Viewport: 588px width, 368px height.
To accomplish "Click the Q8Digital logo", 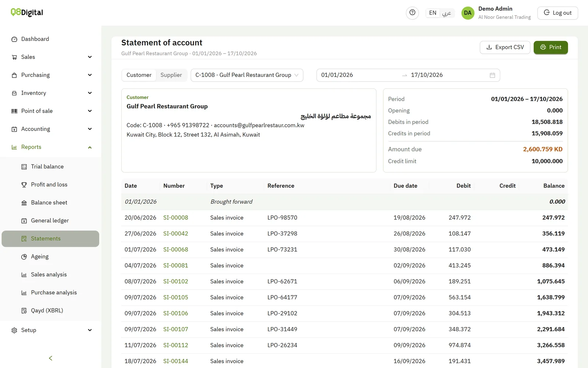I will pyautogui.click(x=27, y=13).
